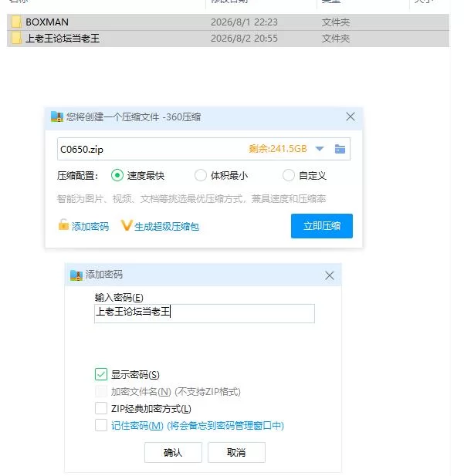Click the browse folder icon
This screenshot has width=464, height=476.
(x=340, y=149)
